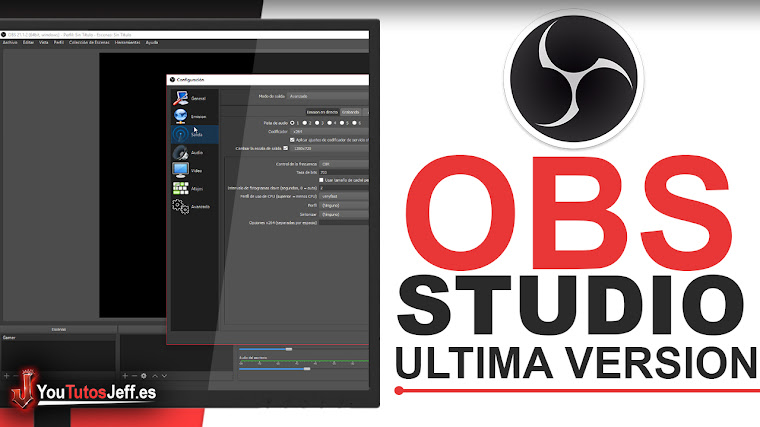760x427 pixels.
Task: Switch to Emisión en directo tab
Action: (x=322, y=112)
